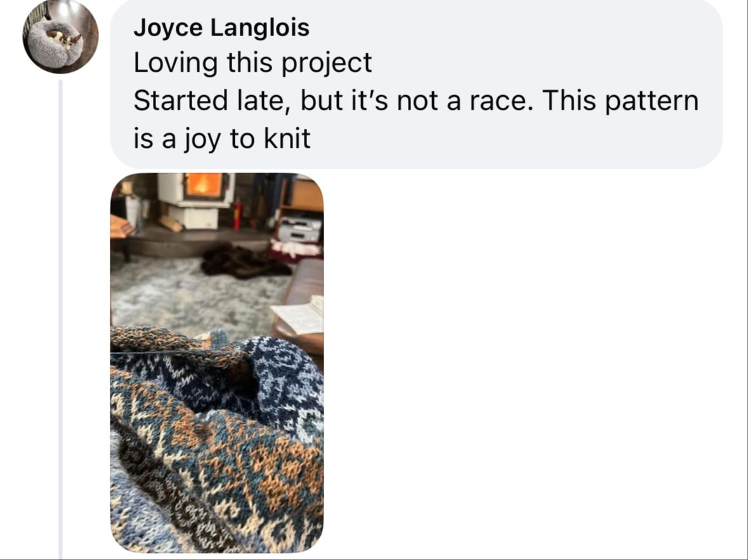Image resolution: width=748 pixels, height=560 pixels.
Task: Open the attached knitting photo
Action: (x=217, y=363)
